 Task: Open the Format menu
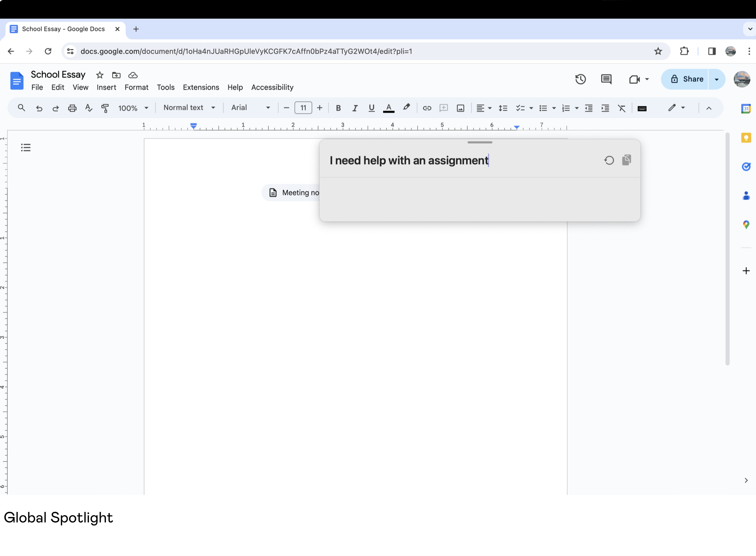click(136, 87)
